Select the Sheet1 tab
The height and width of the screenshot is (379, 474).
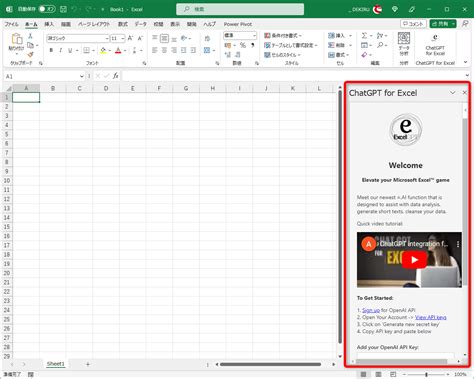[x=55, y=364]
